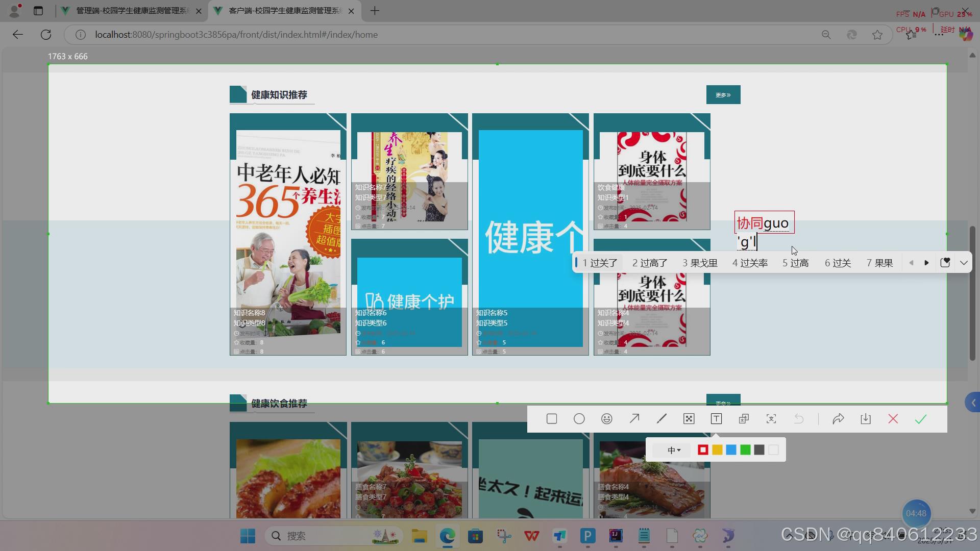This screenshot has width=980, height=551.
Task: Undo the last annotation
Action: [x=798, y=418]
